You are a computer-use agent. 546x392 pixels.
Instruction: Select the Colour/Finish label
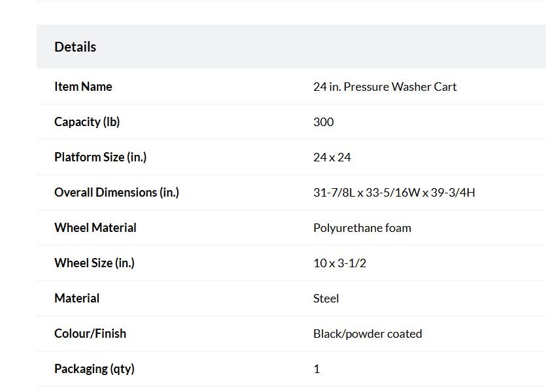pyautogui.click(x=90, y=334)
